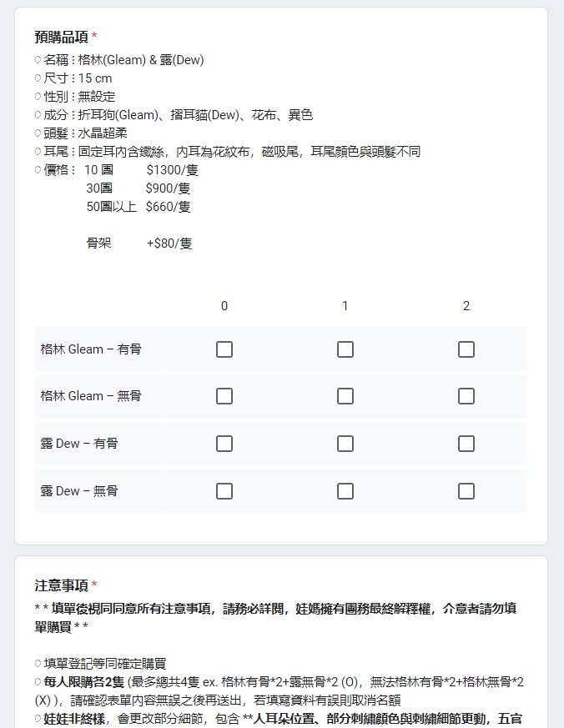Click the 預購品項 question title
The height and width of the screenshot is (728, 564).
point(62,37)
